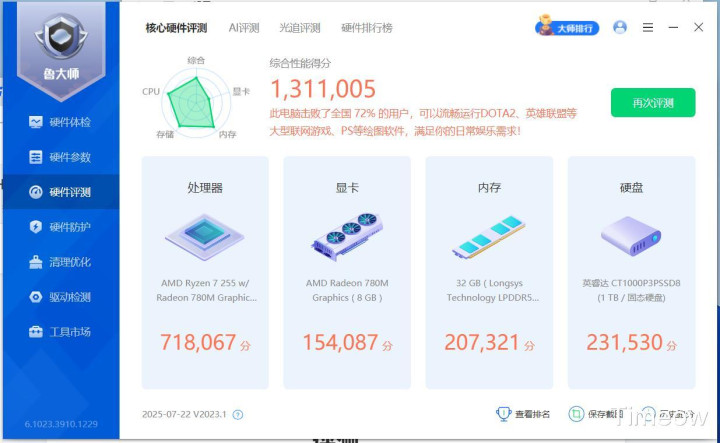Open the 查看排名 link

pos(532,414)
